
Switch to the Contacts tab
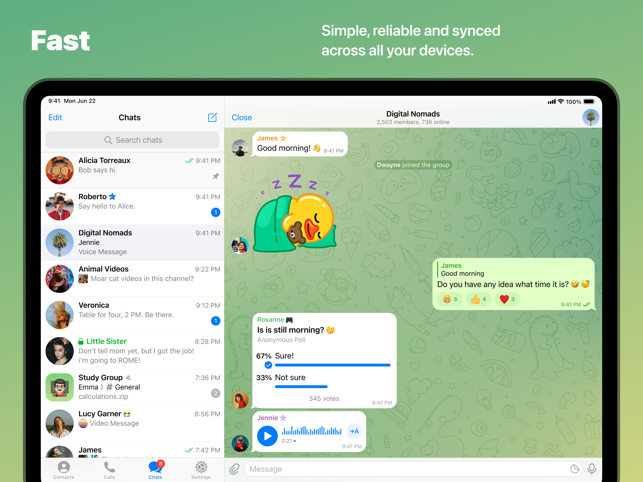(x=64, y=470)
